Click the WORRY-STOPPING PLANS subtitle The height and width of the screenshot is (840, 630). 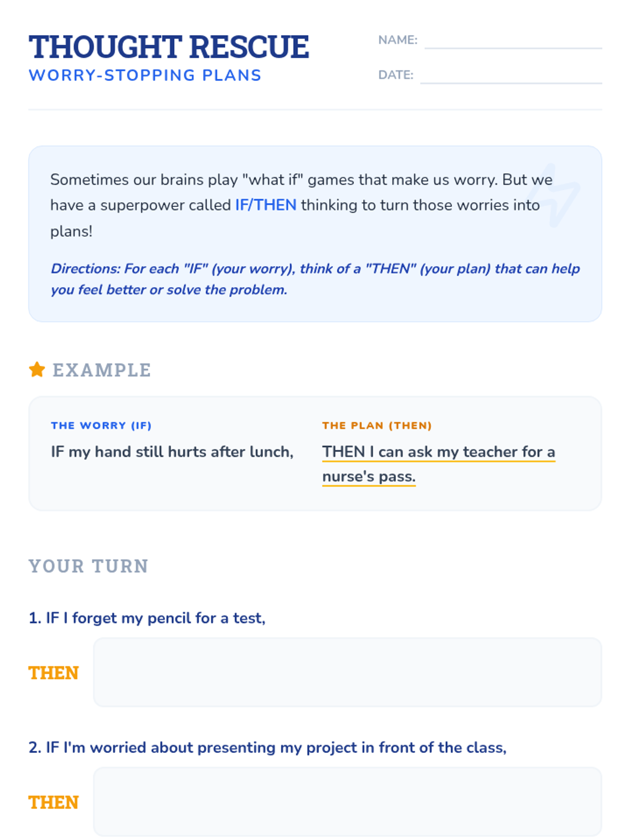[x=145, y=75]
